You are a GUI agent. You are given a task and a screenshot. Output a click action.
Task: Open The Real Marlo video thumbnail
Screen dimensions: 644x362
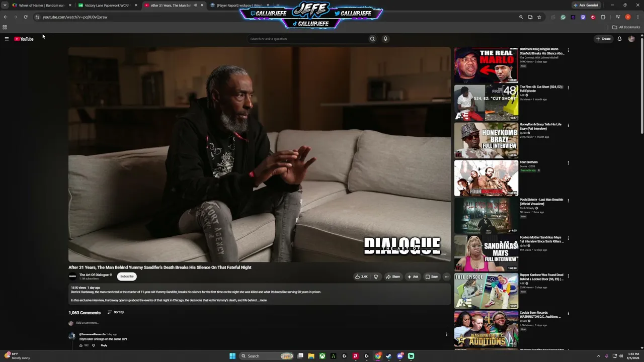pyautogui.click(x=486, y=65)
